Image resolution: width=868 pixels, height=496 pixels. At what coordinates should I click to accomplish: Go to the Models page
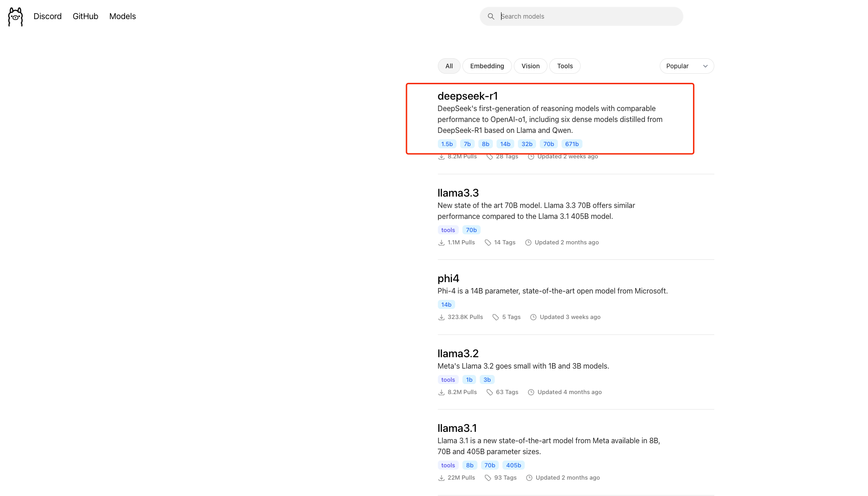click(x=122, y=16)
